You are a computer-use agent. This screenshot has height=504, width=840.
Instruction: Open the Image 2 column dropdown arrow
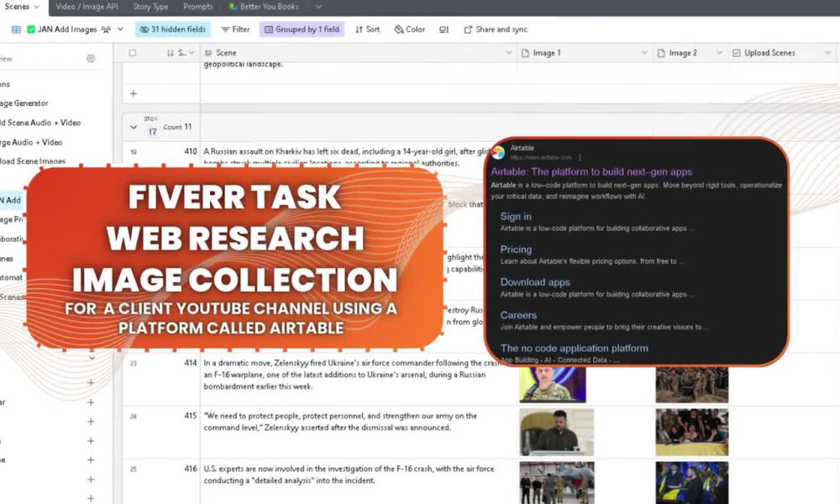pos(719,53)
